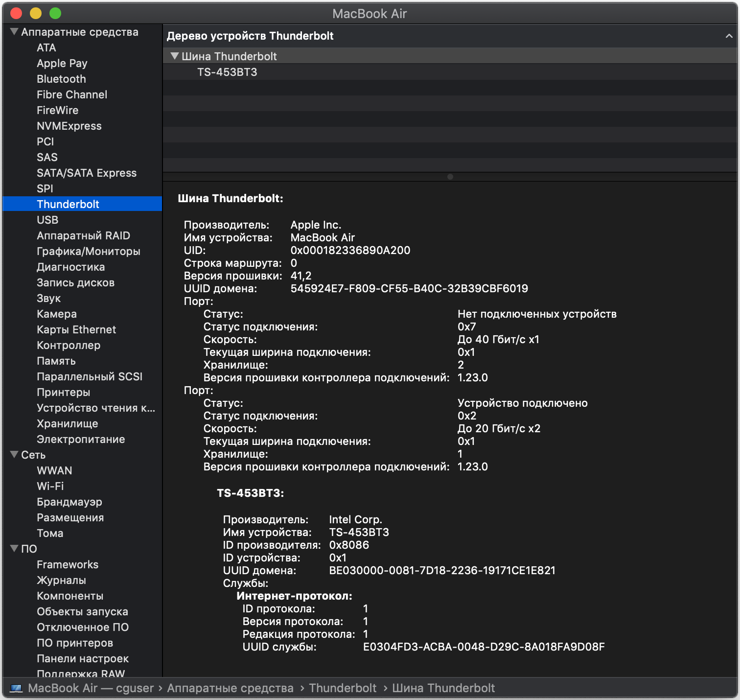Click the pane divider handle dot

(450, 177)
